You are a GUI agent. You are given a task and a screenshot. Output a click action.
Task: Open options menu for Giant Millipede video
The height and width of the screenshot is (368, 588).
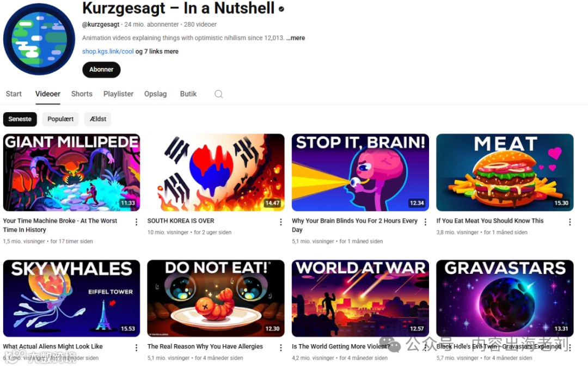(136, 222)
